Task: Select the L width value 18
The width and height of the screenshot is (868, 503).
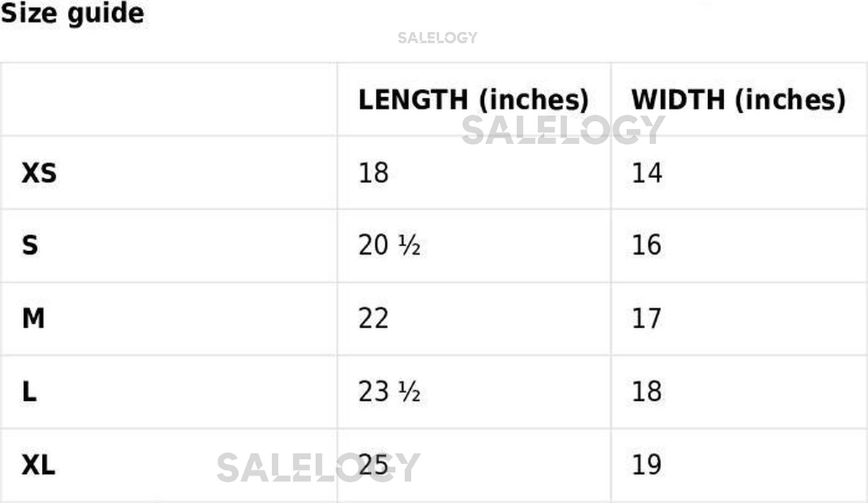Action: 647,392
